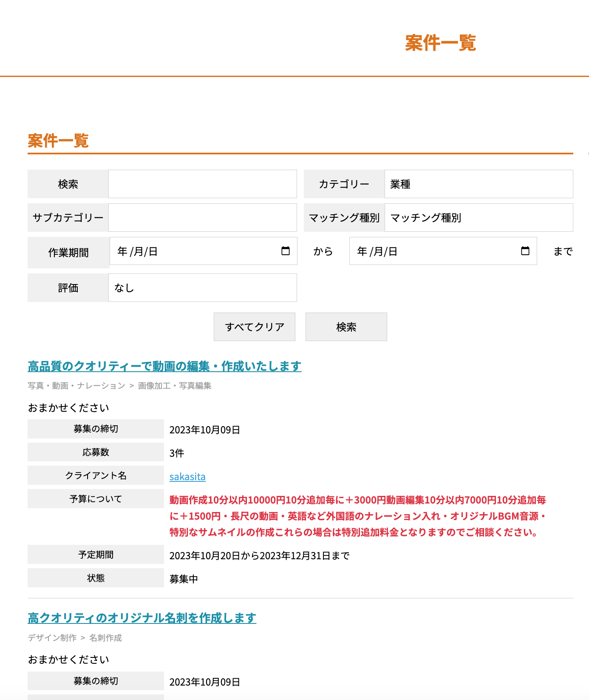This screenshot has width=589, height=700.
Task: Select the 年 segment in end date
Action: point(362,251)
